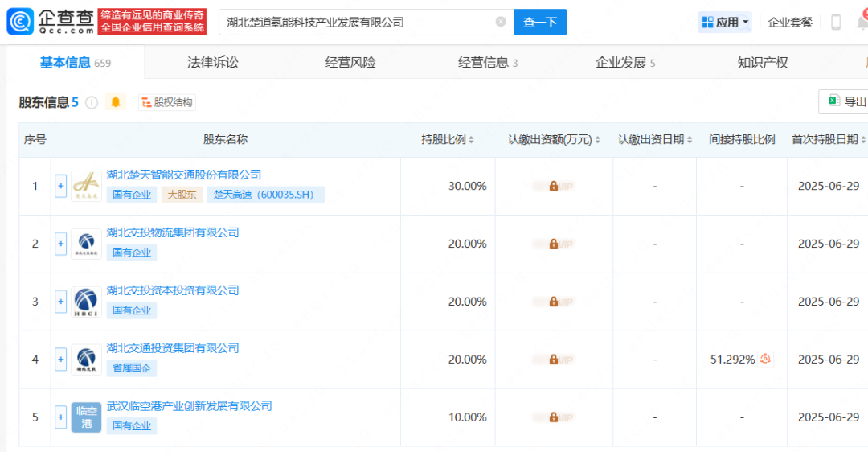Viewport: 868px width, 452px height.
Task: Clear the search box with the X icon
Action: pos(501,22)
